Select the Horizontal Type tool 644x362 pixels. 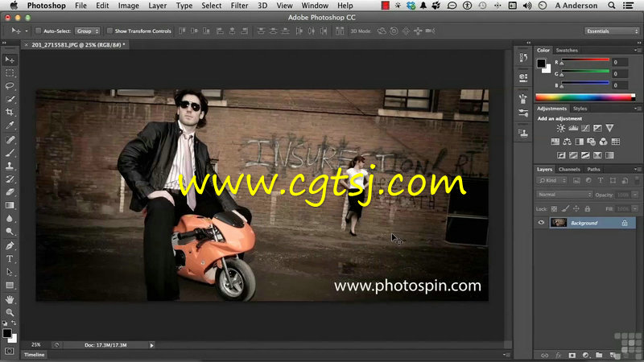tap(10, 259)
